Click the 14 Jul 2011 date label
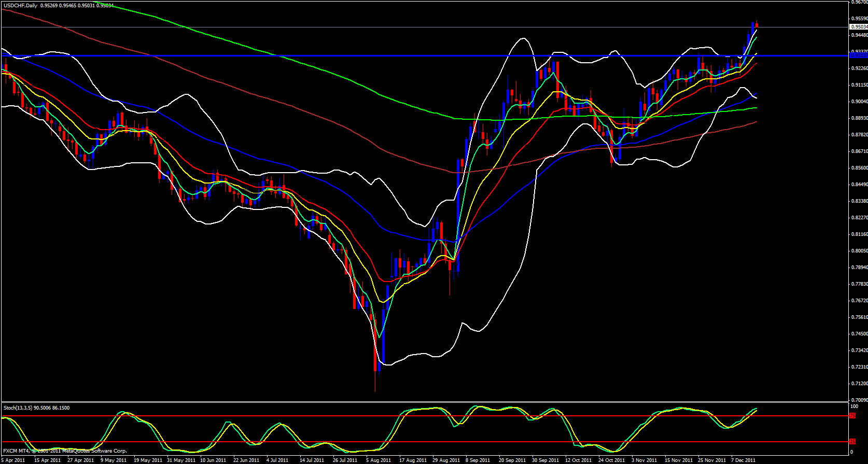 click(x=312, y=460)
